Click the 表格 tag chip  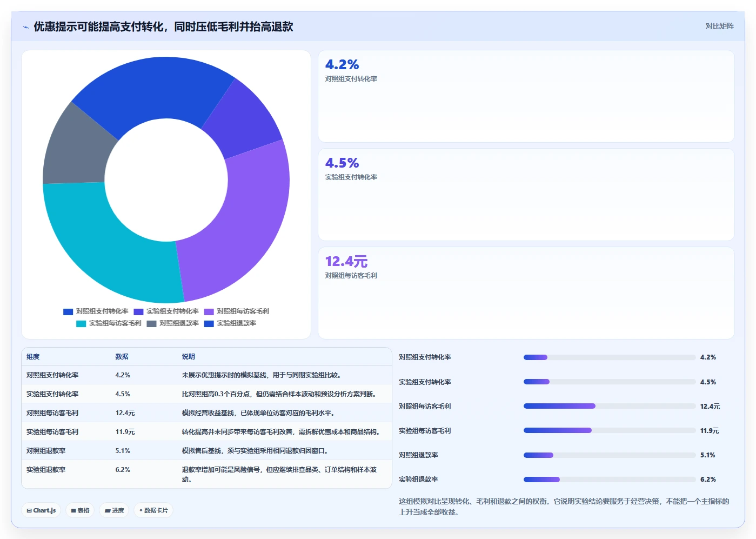(x=80, y=510)
